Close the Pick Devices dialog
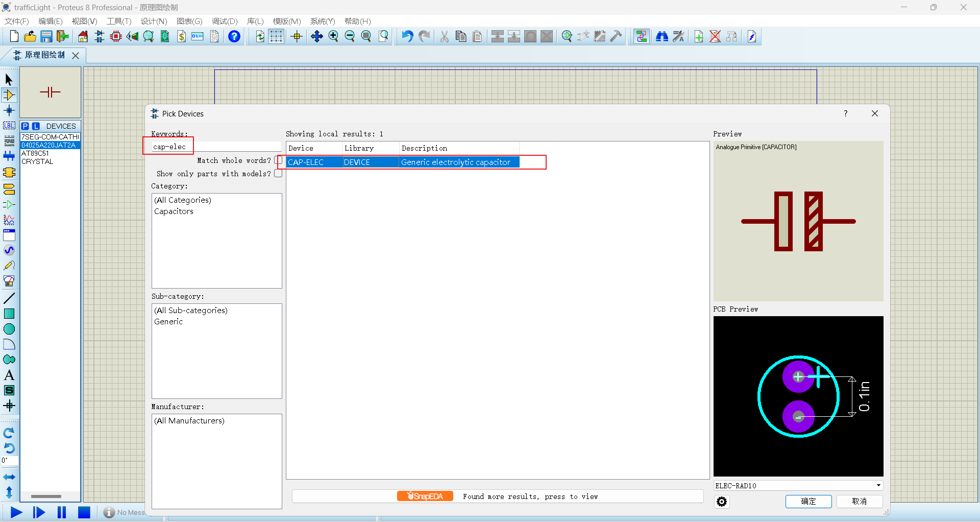 click(875, 113)
